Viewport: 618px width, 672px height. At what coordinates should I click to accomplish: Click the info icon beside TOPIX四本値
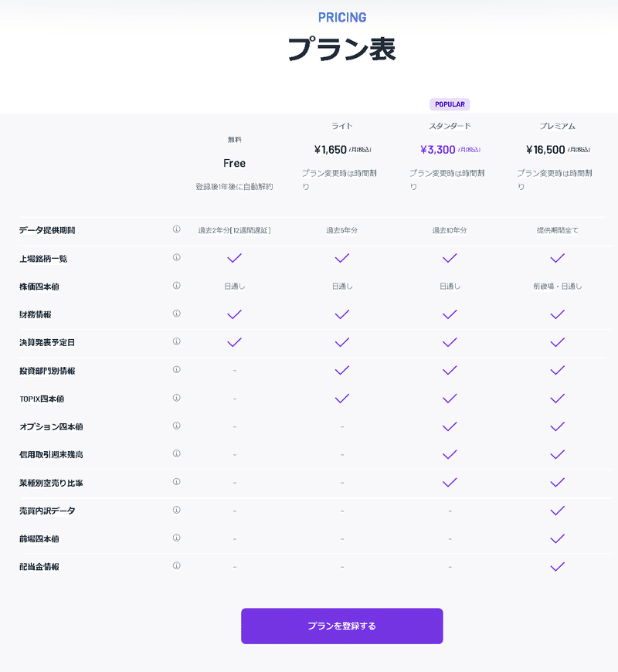click(x=178, y=399)
